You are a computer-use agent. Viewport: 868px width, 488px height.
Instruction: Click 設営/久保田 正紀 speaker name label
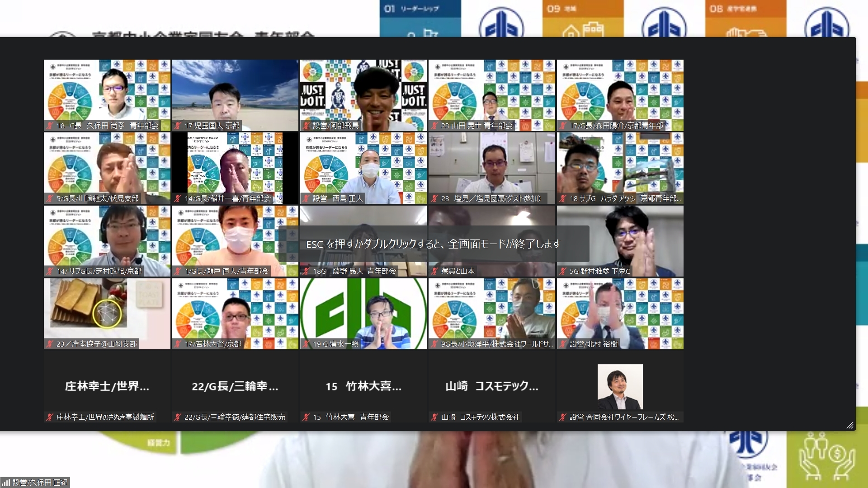(40, 483)
